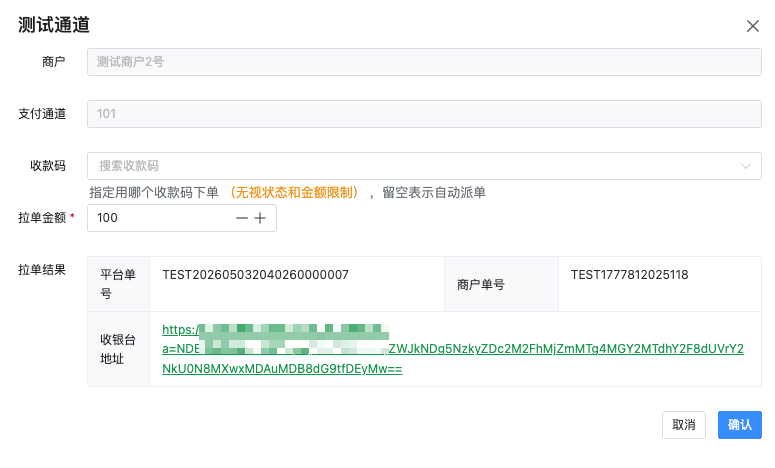
Task: Click the 收银台地址 header cell
Action: [x=119, y=349]
